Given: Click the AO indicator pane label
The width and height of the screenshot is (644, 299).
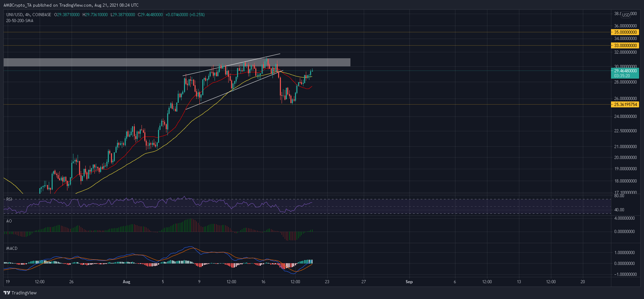Looking at the screenshot, I should pos(9,221).
